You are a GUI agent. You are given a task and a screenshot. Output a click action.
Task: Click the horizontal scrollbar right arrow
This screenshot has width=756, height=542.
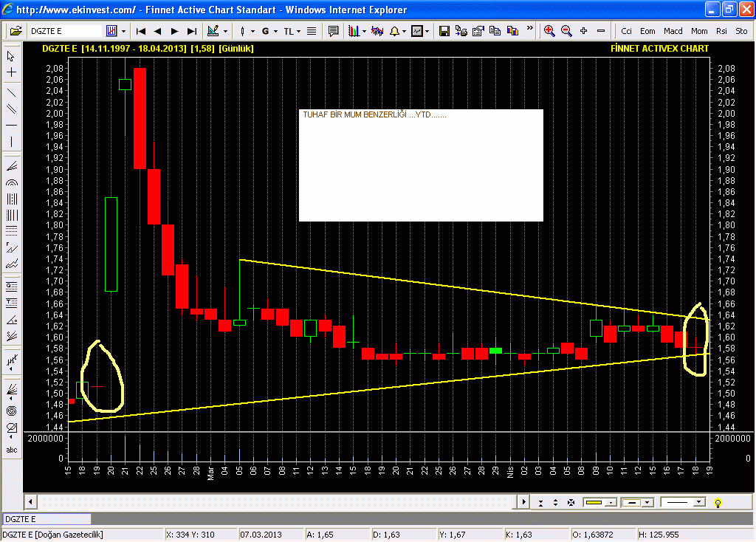523,502
